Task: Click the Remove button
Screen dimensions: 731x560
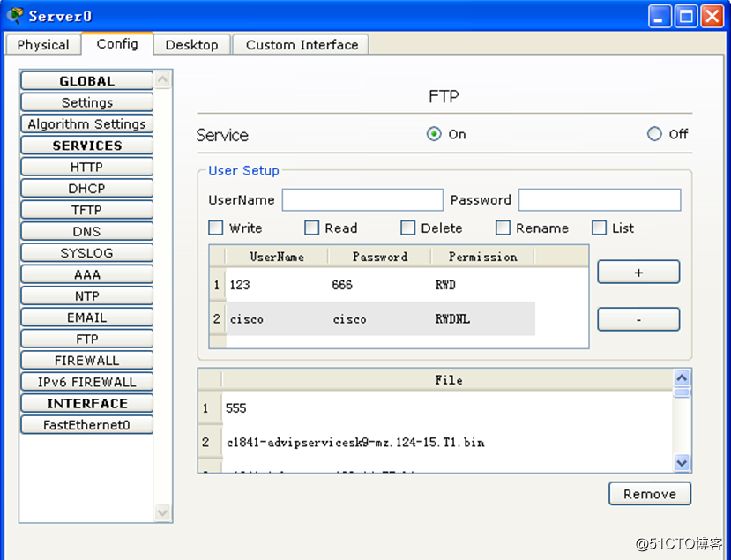Action: pos(649,493)
